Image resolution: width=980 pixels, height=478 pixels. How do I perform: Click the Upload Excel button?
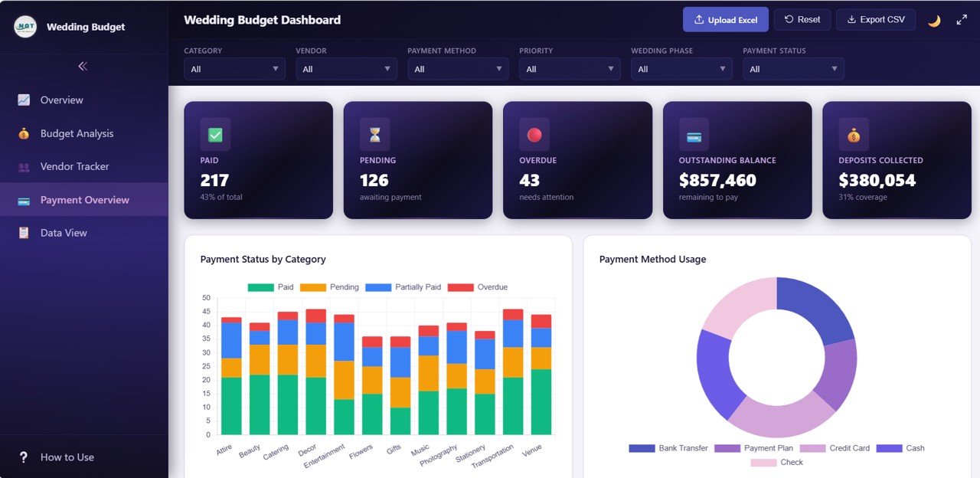pos(725,20)
